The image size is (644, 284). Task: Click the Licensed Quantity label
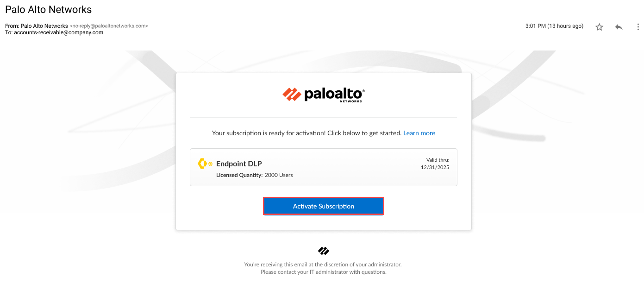coord(239,175)
